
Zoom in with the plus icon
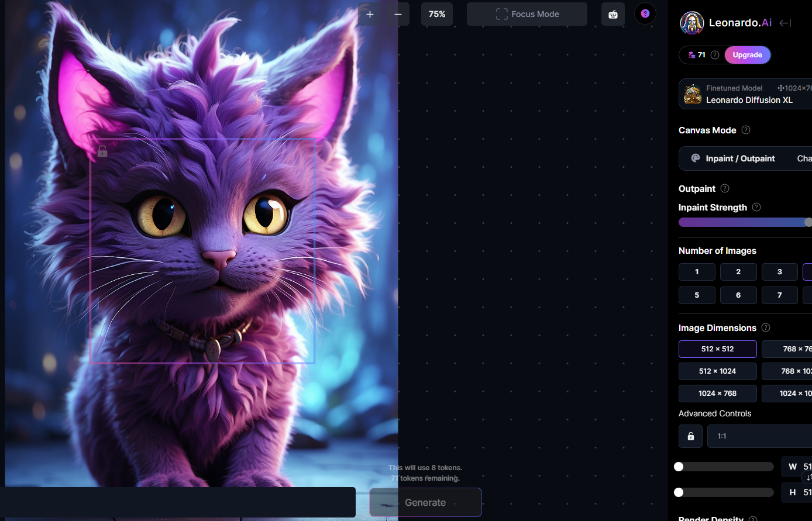click(370, 14)
